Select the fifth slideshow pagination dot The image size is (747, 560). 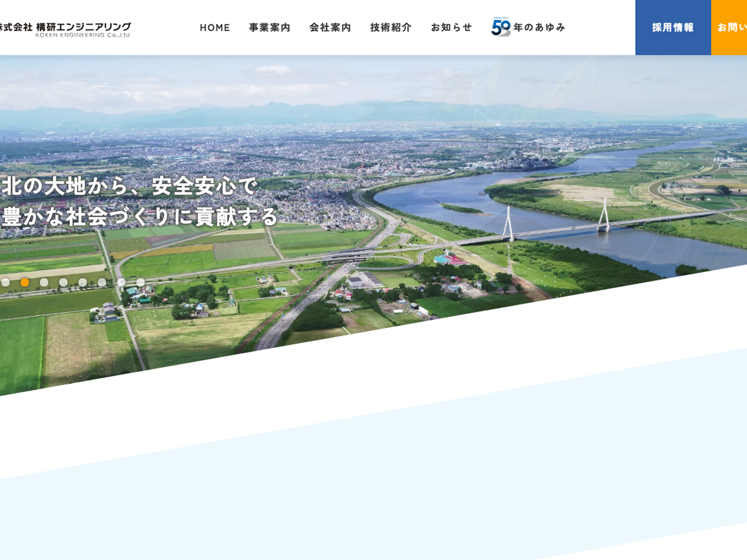coord(83,282)
